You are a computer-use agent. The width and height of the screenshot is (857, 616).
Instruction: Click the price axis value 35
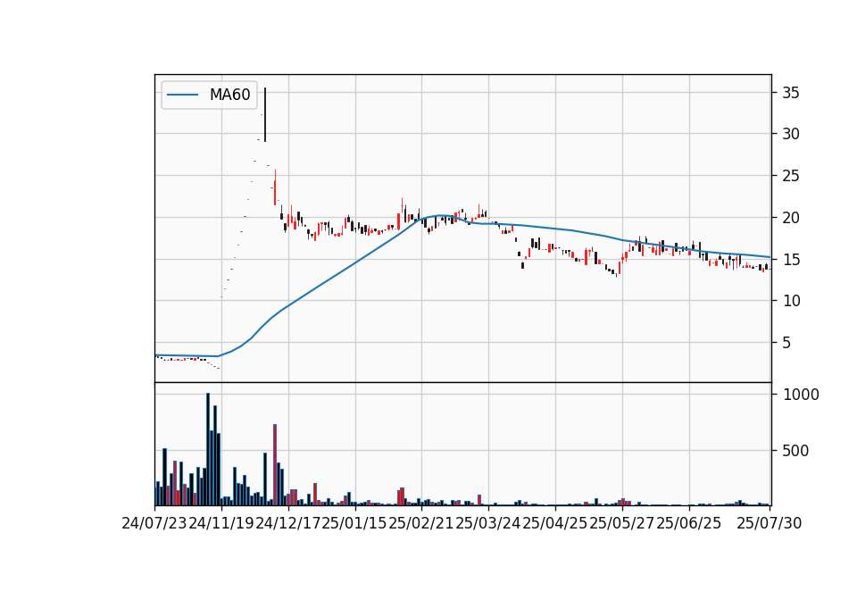[x=791, y=93]
